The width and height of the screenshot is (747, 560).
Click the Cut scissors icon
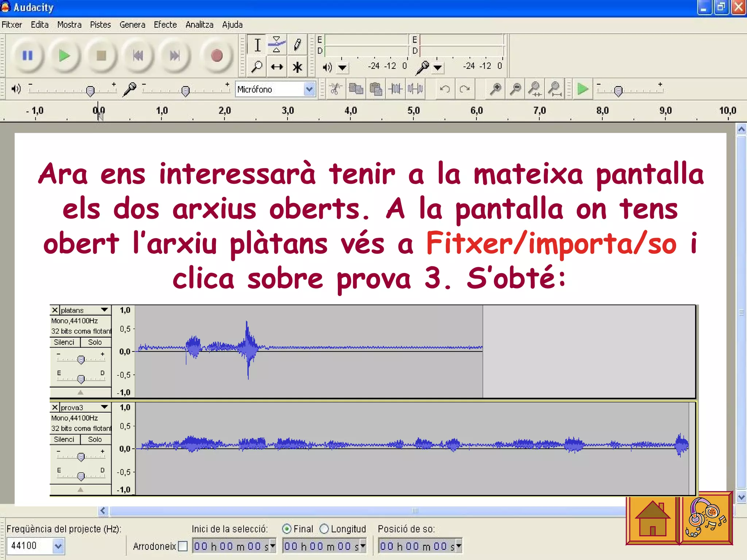(336, 89)
